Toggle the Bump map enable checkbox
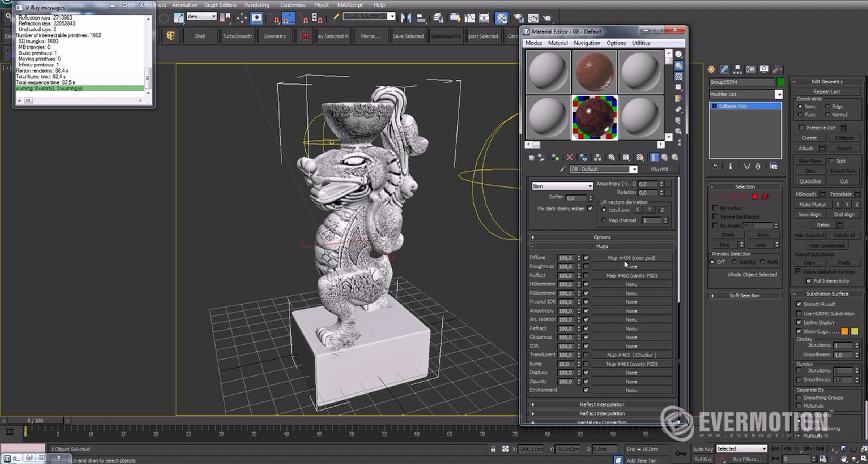Viewport: 868px width, 464px height. tap(586, 364)
